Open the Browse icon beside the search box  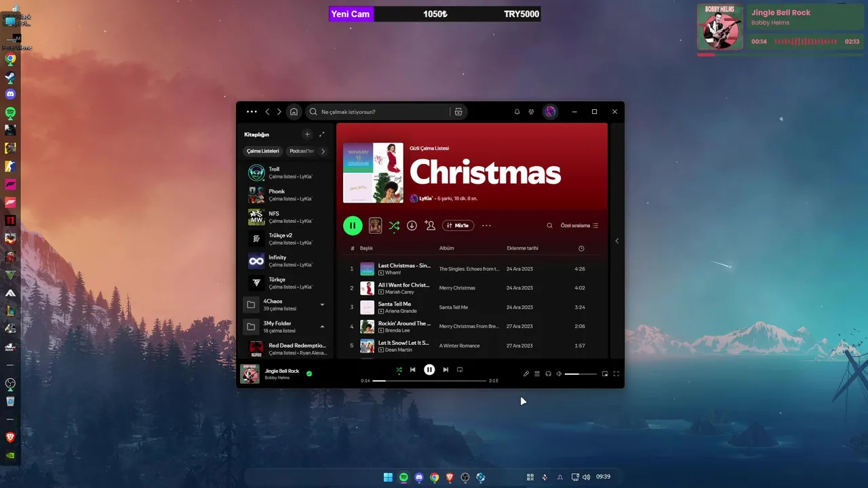pos(458,112)
